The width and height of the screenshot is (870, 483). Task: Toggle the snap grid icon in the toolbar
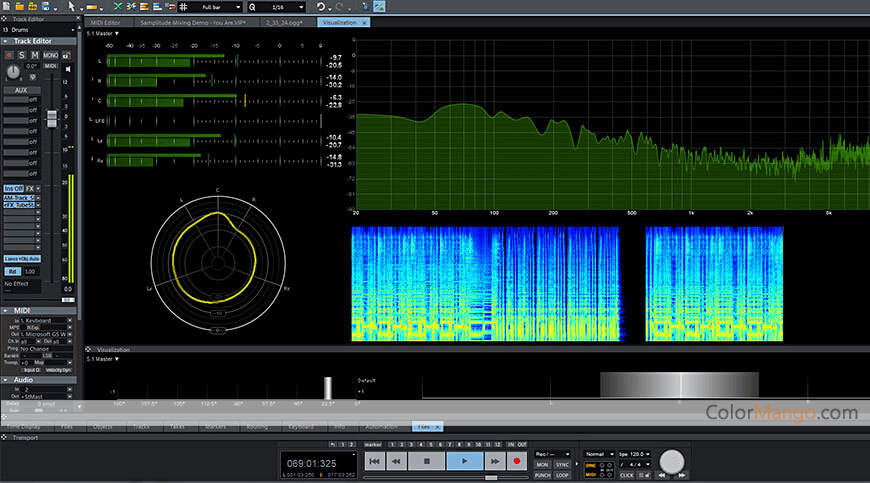[183, 7]
